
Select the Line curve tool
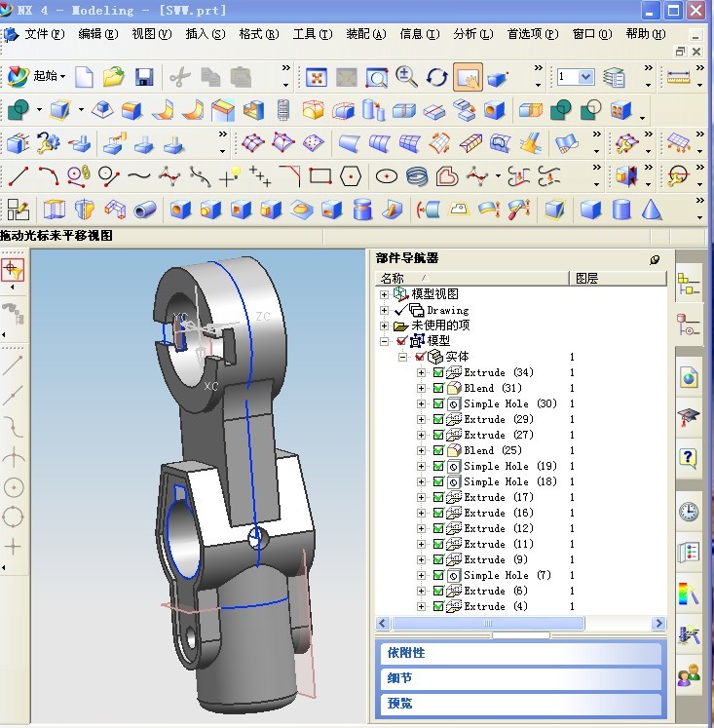[19, 176]
